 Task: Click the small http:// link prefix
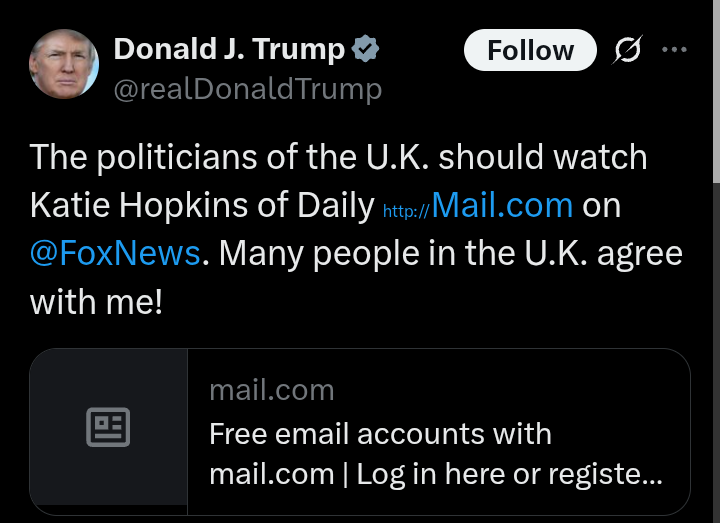tap(405, 211)
